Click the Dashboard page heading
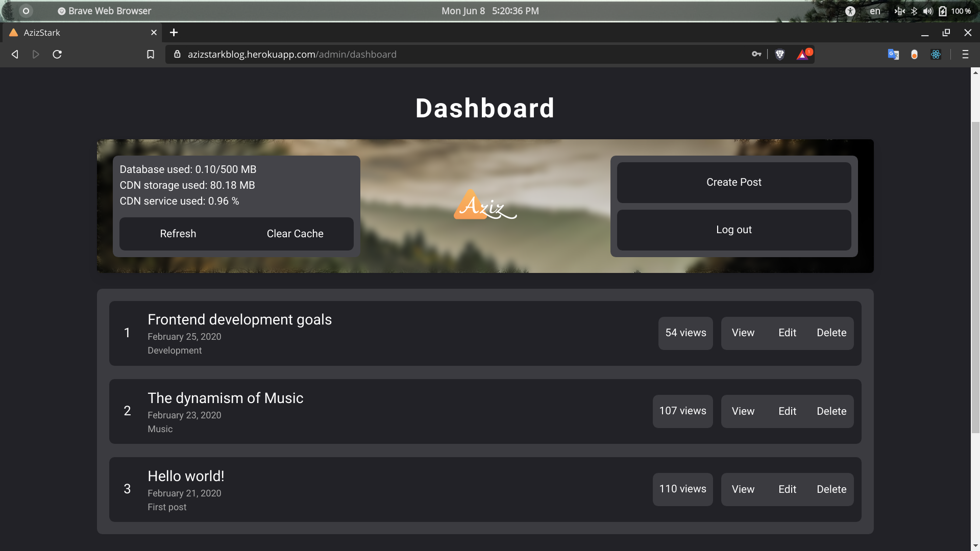This screenshot has height=551, width=980. click(485, 108)
